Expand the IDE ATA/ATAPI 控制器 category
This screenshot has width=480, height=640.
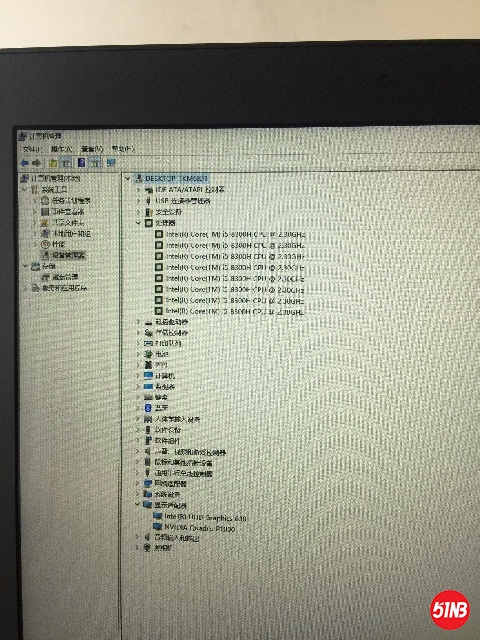[x=138, y=190]
